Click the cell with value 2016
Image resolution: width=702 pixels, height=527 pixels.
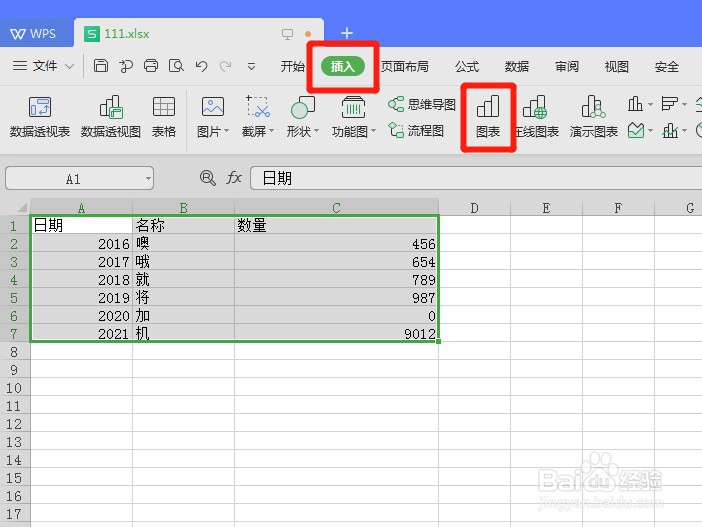click(x=81, y=244)
